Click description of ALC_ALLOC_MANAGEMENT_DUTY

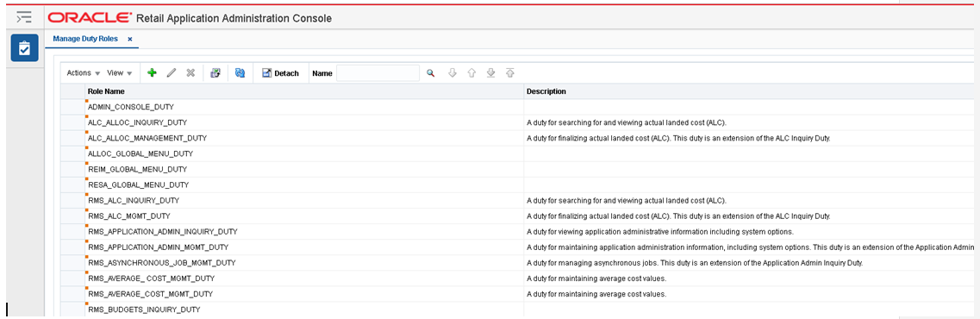pyautogui.click(x=678, y=138)
